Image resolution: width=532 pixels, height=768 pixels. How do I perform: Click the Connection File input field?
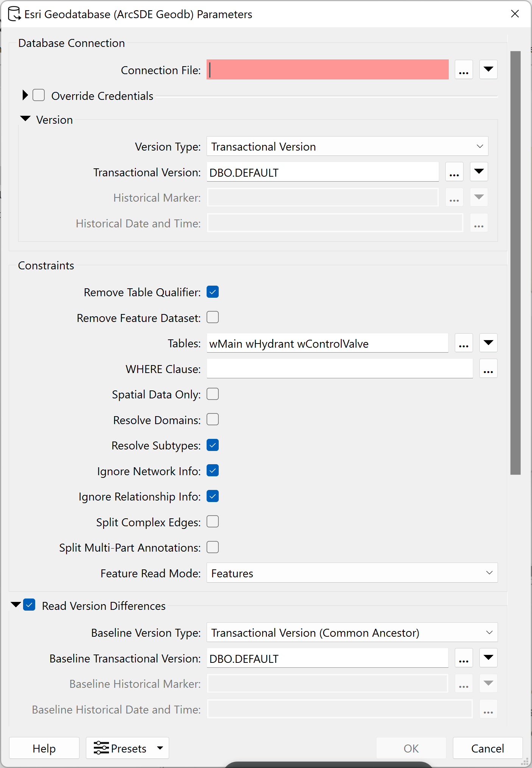coord(327,70)
